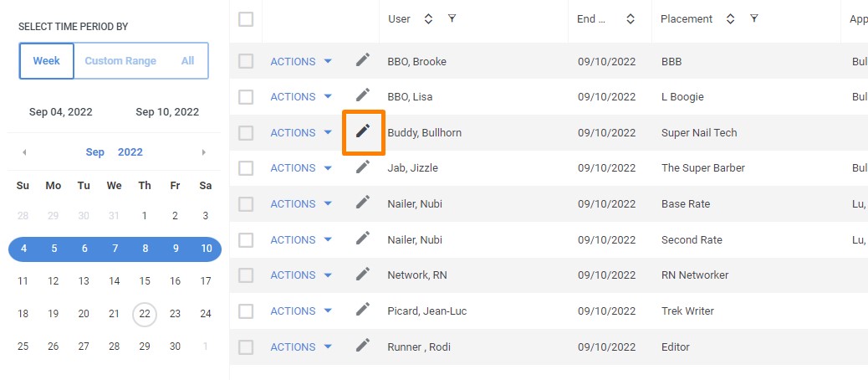Viewport: 868px width, 380px height.
Task: Edit the BBO, Brooke timesheet via pencil icon
Action: pos(363,59)
